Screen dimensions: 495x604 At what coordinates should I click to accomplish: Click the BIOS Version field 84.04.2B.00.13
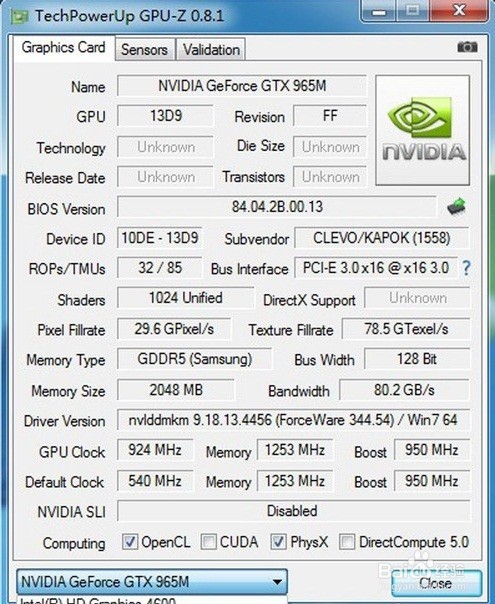coord(277,207)
